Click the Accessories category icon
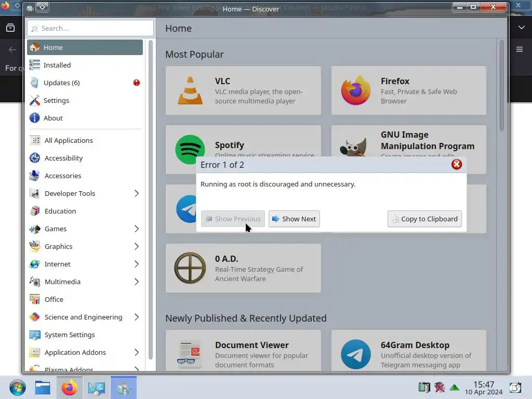 (x=35, y=176)
